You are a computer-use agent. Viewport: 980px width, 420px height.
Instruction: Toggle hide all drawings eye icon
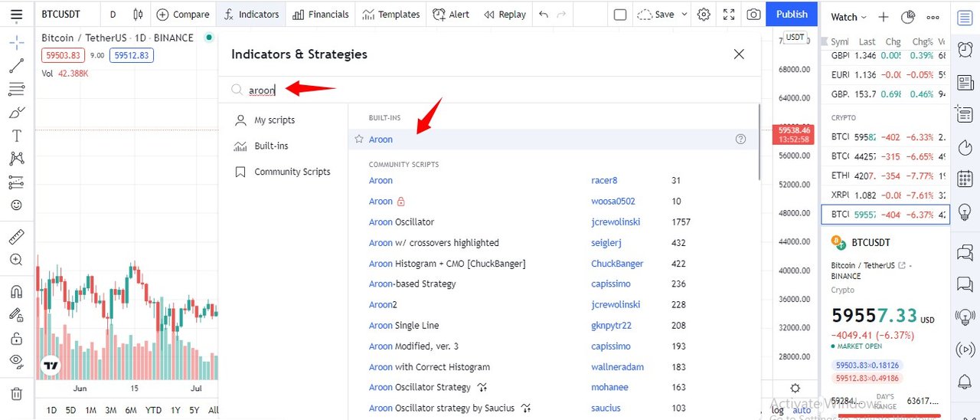[x=16, y=360]
